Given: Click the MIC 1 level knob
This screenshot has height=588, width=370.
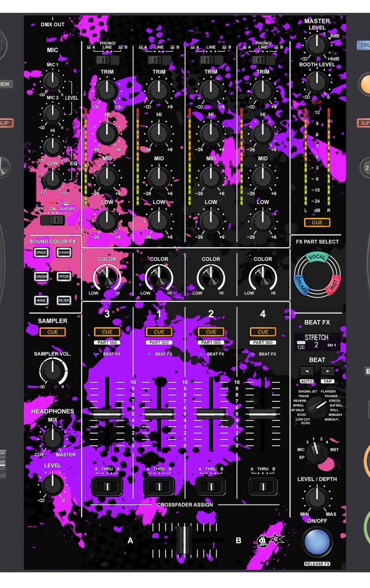Looking at the screenshot, I should [x=53, y=81].
